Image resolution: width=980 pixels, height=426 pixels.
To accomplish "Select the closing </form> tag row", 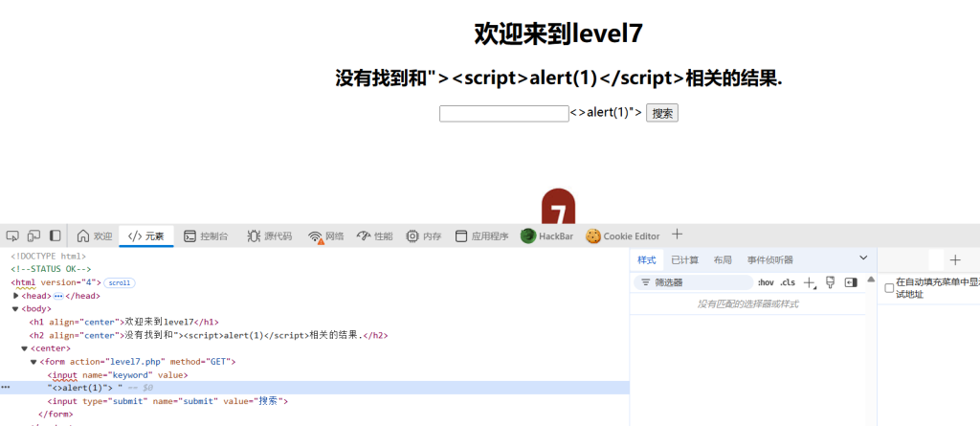I will pyautogui.click(x=56, y=415).
